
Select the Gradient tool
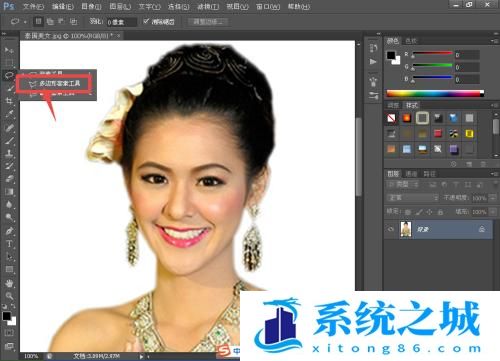[x=9, y=192]
